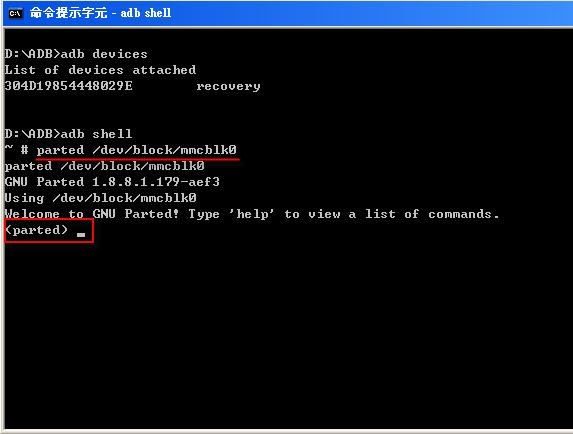Click the 'List of devices attached' line
This screenshot has width=573, height=434.
[x=100, y=70]
